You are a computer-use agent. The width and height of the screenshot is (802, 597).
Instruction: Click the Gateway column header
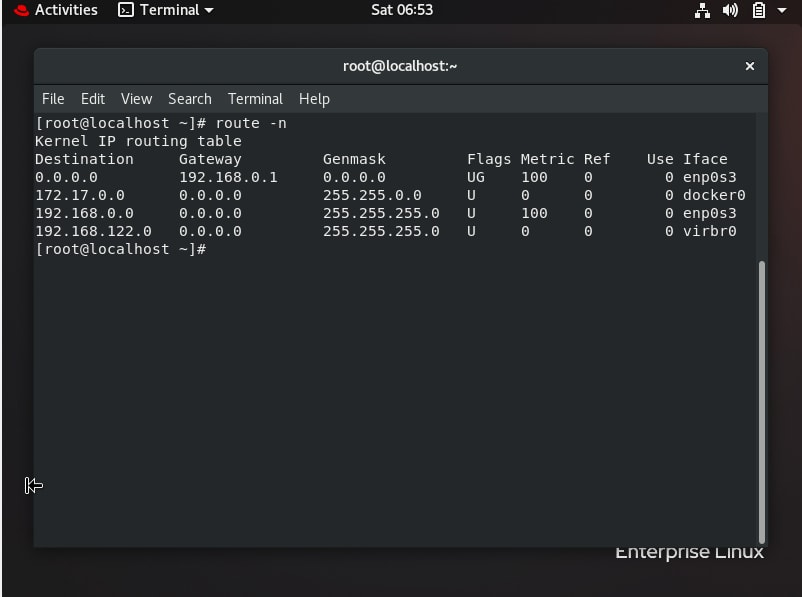pos(210,159)
